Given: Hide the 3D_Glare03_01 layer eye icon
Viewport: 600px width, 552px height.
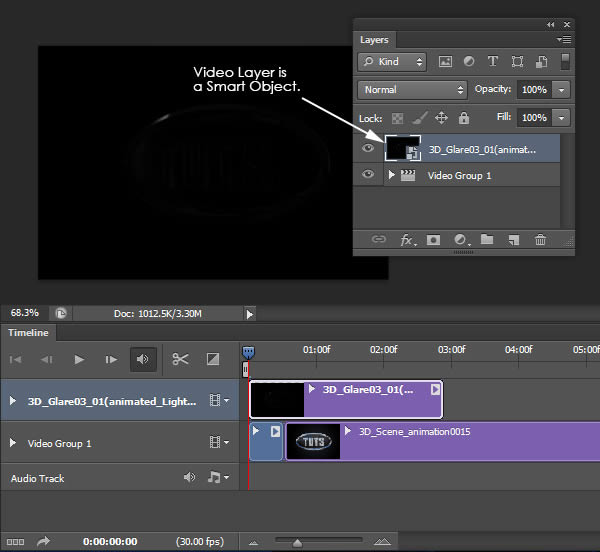Looking at the screenshot, I should click(x=368, y=148).
